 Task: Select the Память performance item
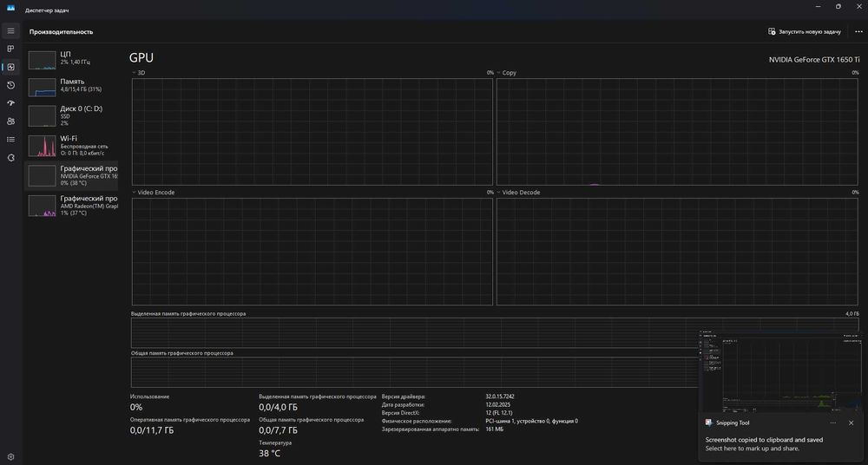[71, 85]
